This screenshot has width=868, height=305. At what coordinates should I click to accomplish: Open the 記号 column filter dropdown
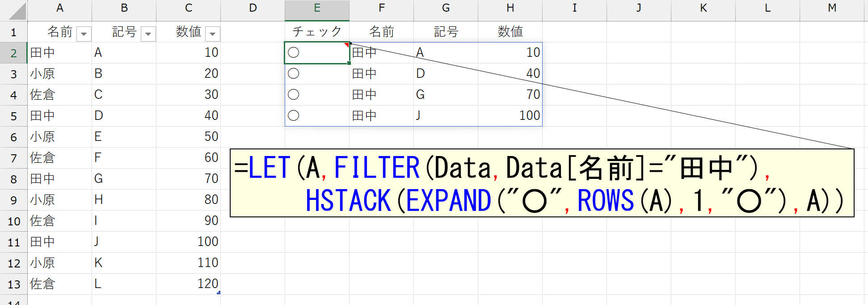pos(148,34)
